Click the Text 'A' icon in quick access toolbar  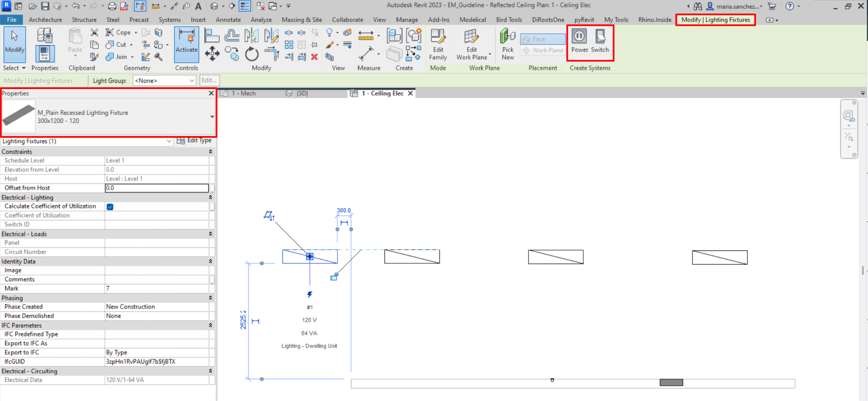[x=198, y=6]
